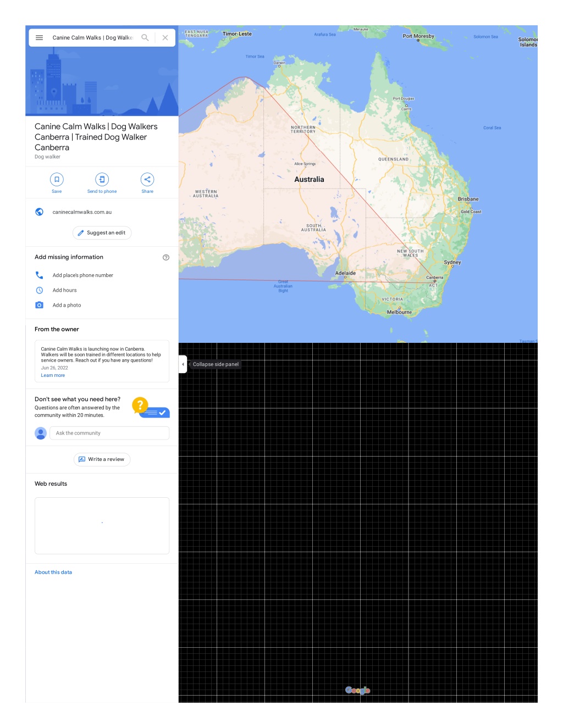563x728 pixels.
Task: Click the Port Douglas label on map
Action: 404,99
